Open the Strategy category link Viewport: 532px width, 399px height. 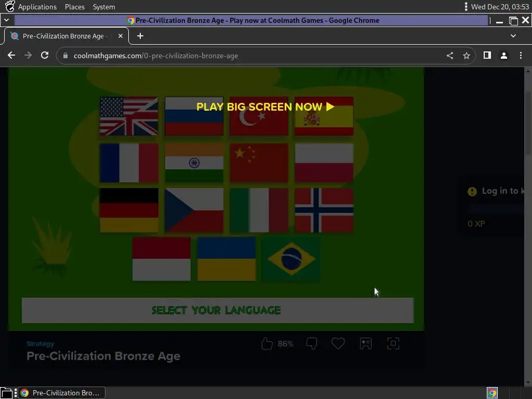(x=41, y=344)
